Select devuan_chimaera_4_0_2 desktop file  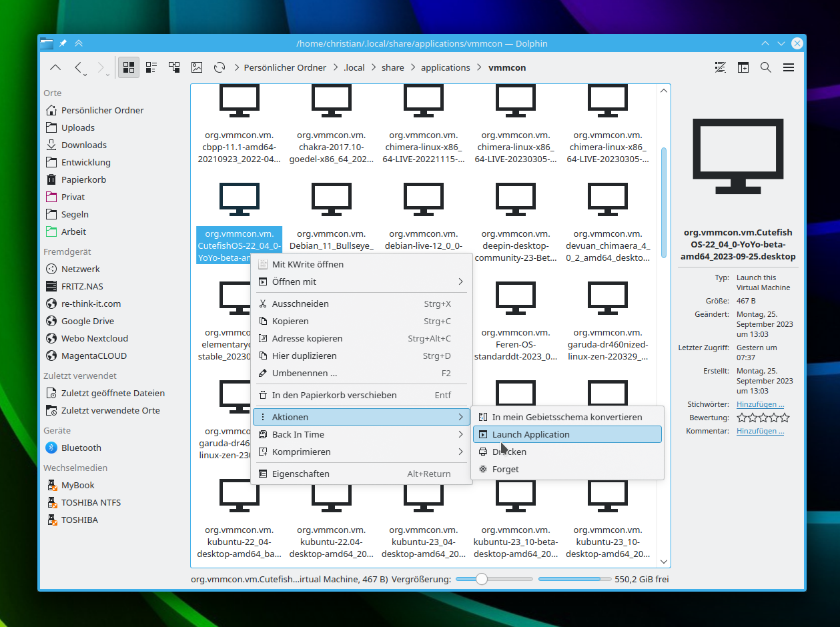[608, 222]
